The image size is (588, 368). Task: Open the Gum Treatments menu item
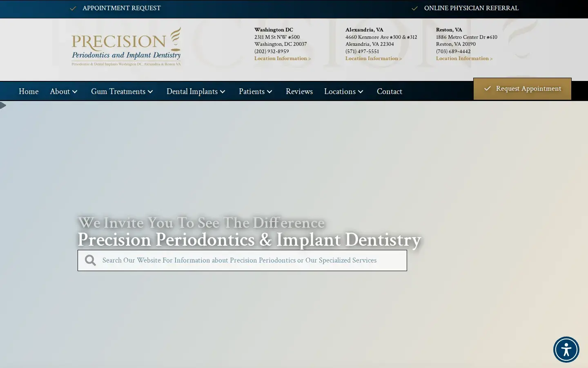[118, 91]
